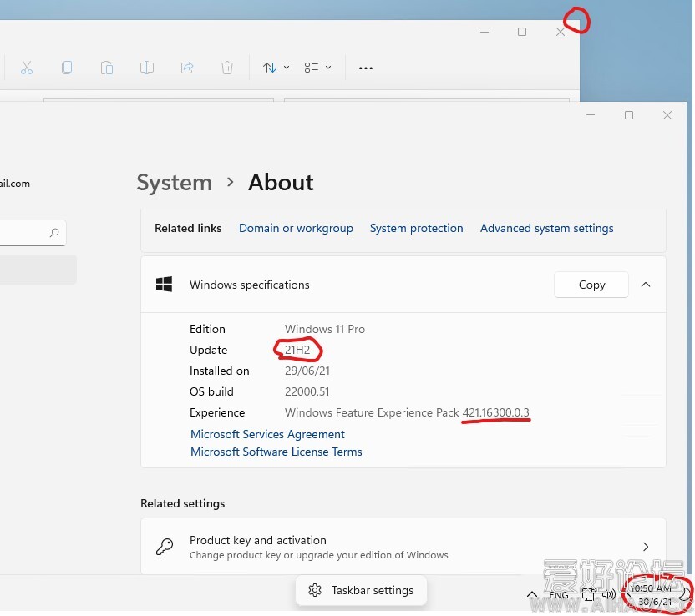Collapse the Windows specifications section

coord(645,285)
